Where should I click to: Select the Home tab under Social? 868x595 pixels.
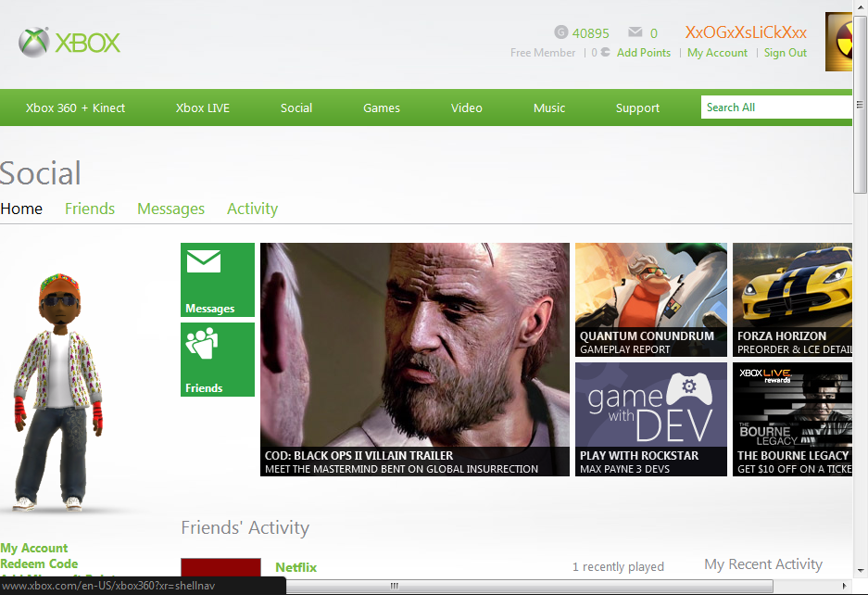tap(21, 209)
